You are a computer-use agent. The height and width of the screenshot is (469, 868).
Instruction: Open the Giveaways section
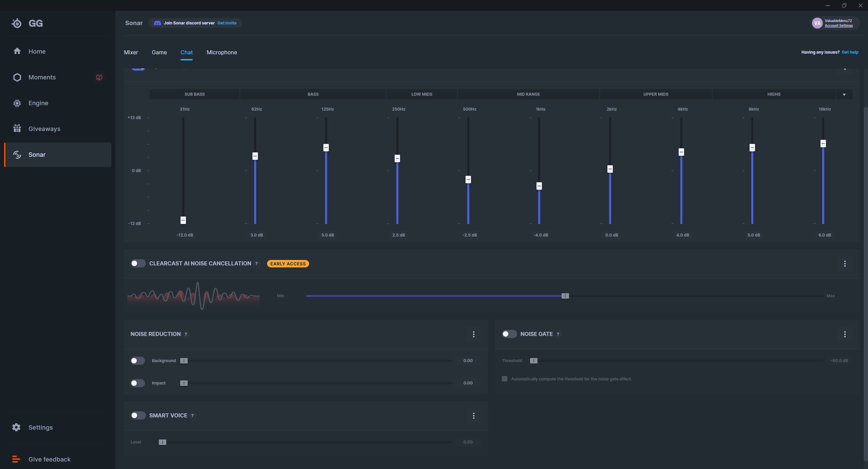pyautogui.click(x=44, y=129)
